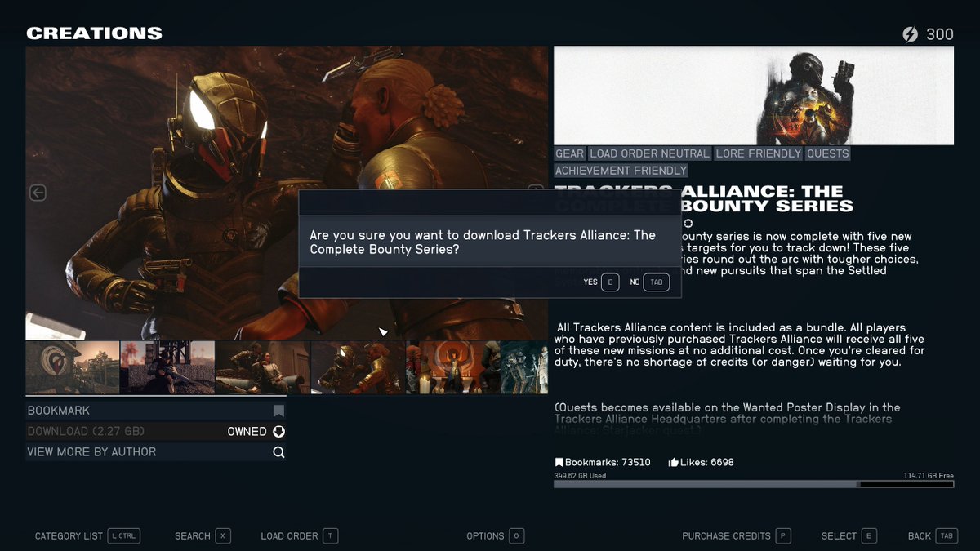Screen dimensions: 980x551
Task: Click the LORE FRIENDLY tag
Action: coord(759,153)
